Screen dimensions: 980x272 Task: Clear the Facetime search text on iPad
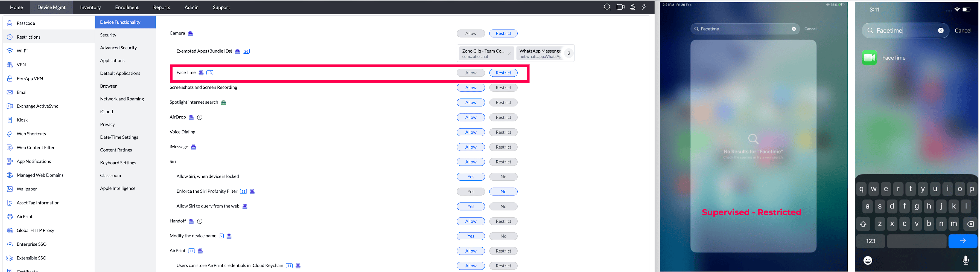click(x=794, y=29)
